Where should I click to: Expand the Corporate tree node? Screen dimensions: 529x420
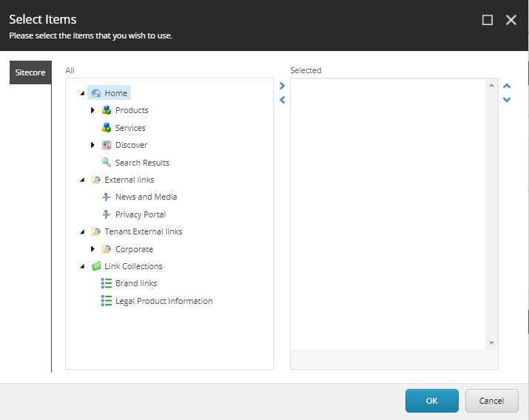tap(92, 249)
